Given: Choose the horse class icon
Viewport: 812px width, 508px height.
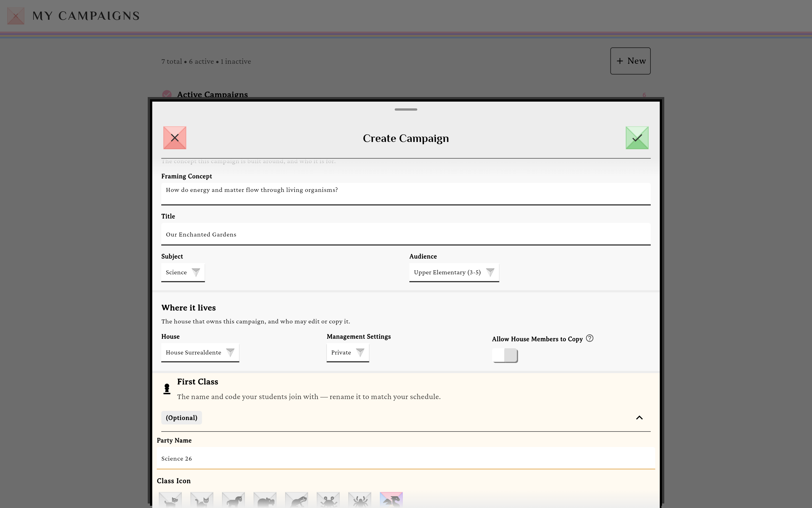Looking at the screenshot, I should pyautogui.click(x=233, y=500).
